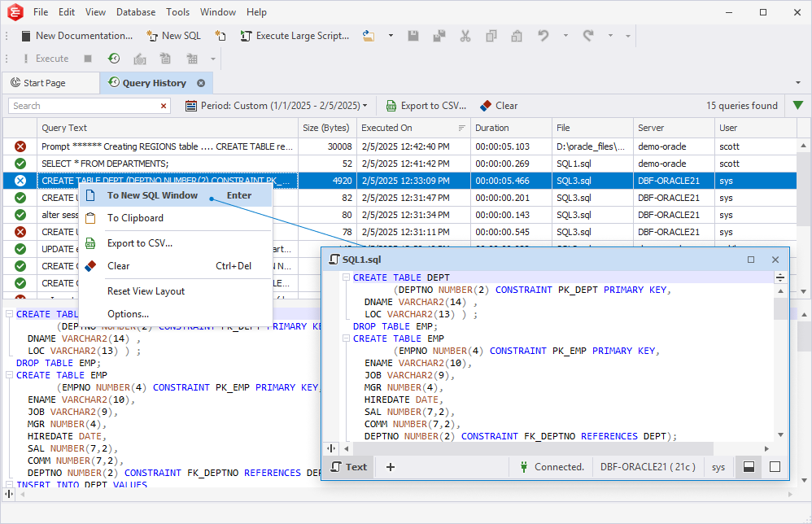Screen dimensions: 812x524
Task: Click the open file folder icon
Action: 369,36
